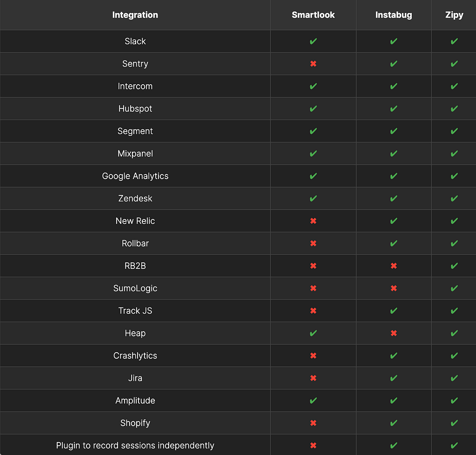Click the red cross for Smartlook Sentry
Image resolution: width=476 pixels, height=455 pixels.
pyautogui.click(x=313, y=64)
